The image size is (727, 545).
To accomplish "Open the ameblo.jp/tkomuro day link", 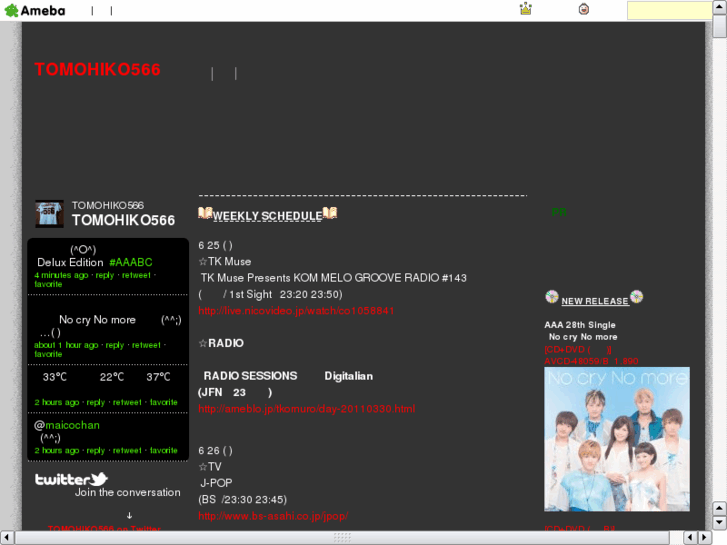I will click(x=307, y=409).
